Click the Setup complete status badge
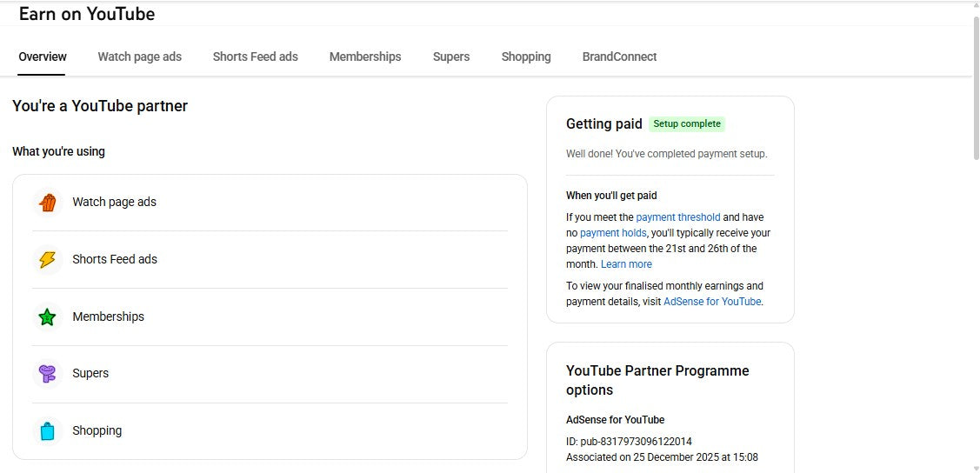The image size is (980, 473). [x=687, y=124]
